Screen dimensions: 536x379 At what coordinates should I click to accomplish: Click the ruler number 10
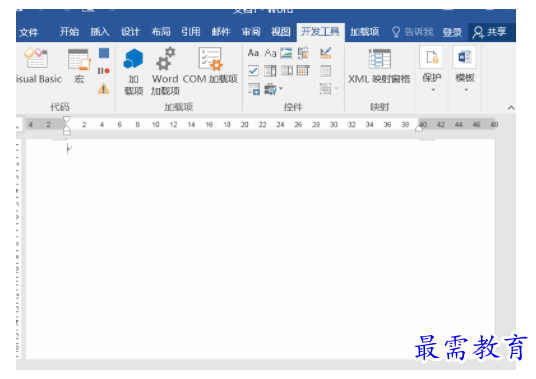tap(156, 125)
